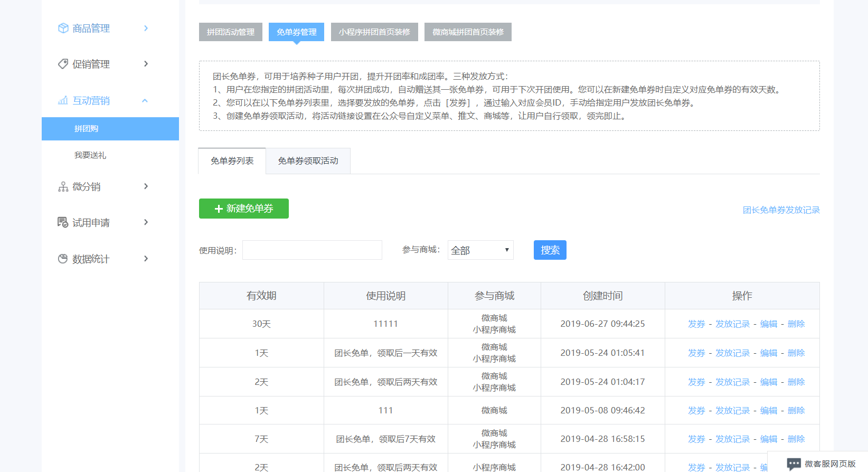Viewport: 868px width, 472px height.
Task: Click the 创建时间 column header
Action: [x=602, y=296]
